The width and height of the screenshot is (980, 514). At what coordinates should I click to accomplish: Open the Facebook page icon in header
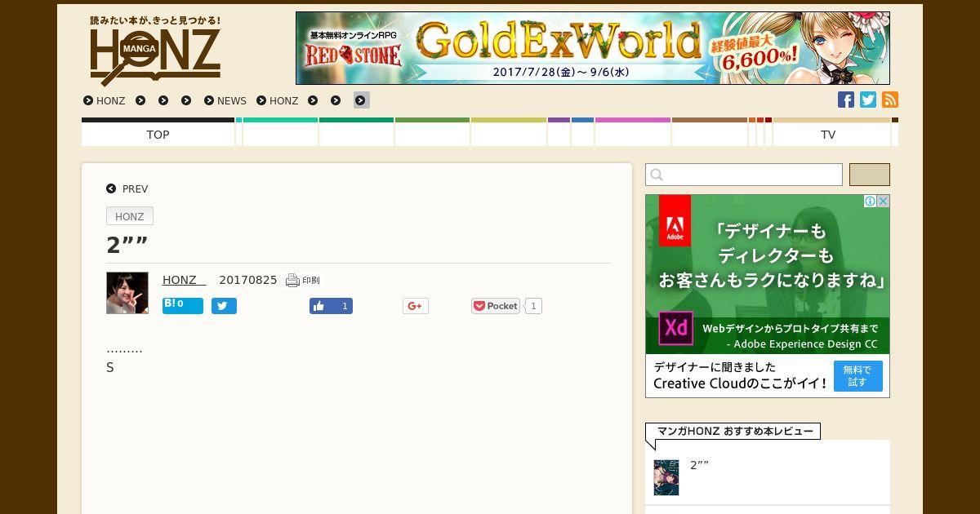(x=846, y=100)
